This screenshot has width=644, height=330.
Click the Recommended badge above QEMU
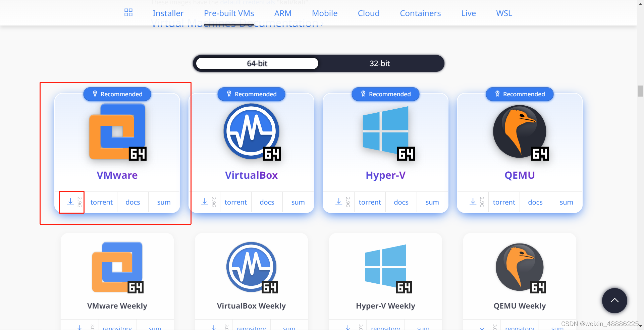520,94
